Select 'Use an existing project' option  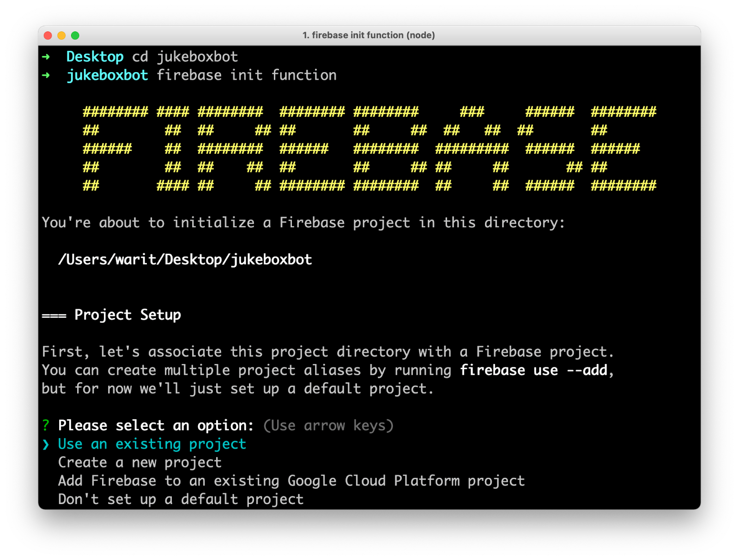click(152, 444)
